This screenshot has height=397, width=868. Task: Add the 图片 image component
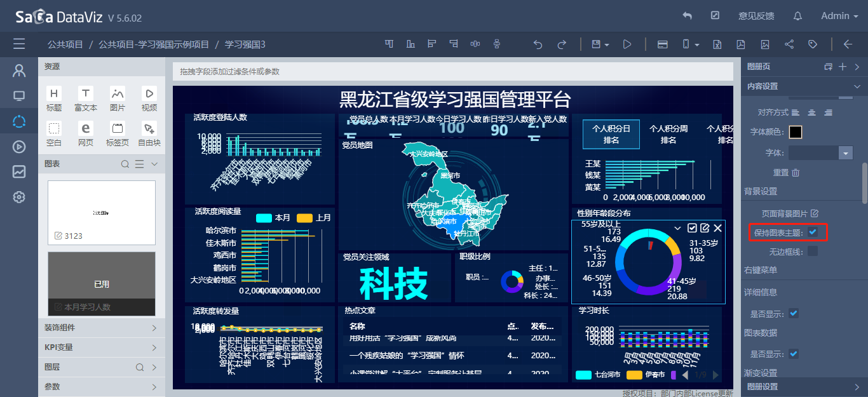[118, 98]
